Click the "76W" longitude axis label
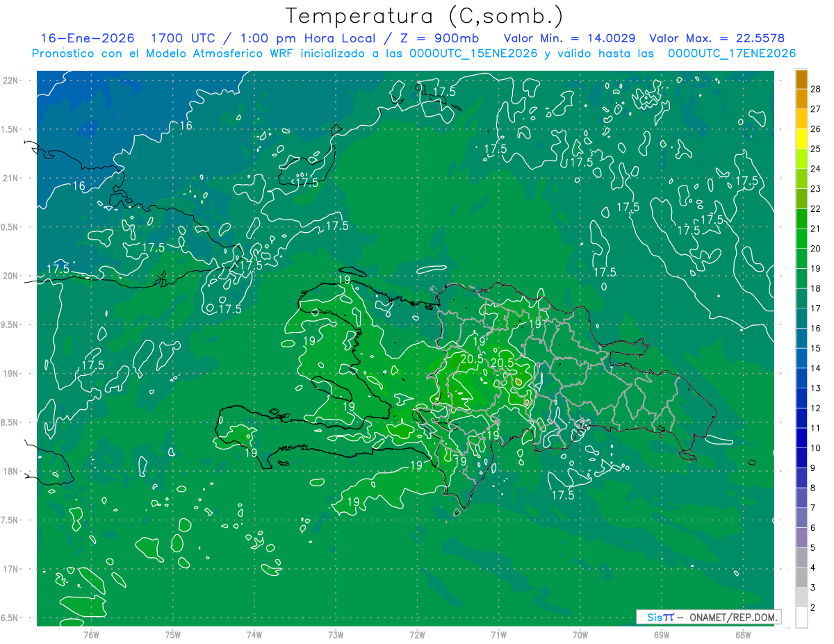 (x=91, y=634)
